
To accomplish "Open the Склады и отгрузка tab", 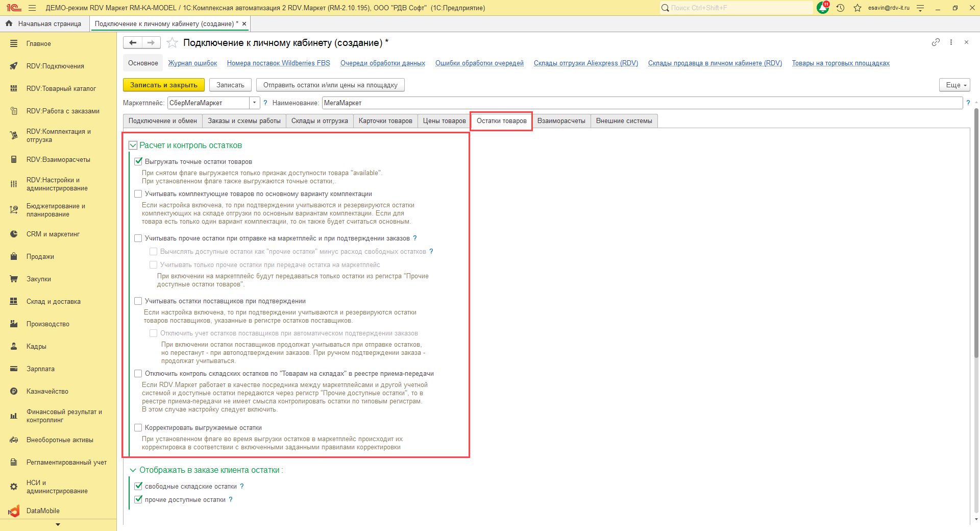I will [x=320, y=121].
